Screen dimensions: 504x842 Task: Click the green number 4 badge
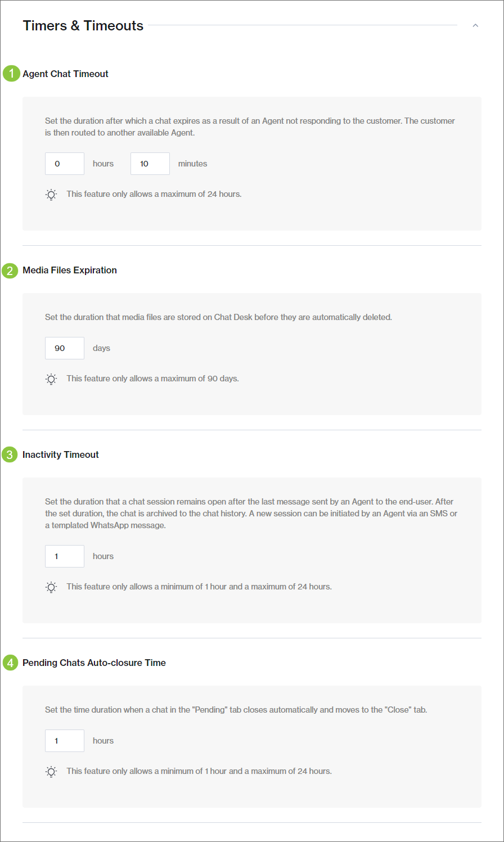coord(10,663)
